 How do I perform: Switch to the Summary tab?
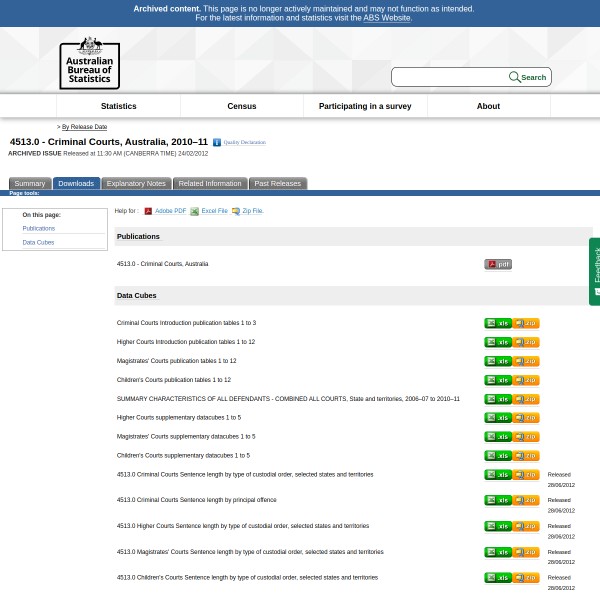click(29, 184)
